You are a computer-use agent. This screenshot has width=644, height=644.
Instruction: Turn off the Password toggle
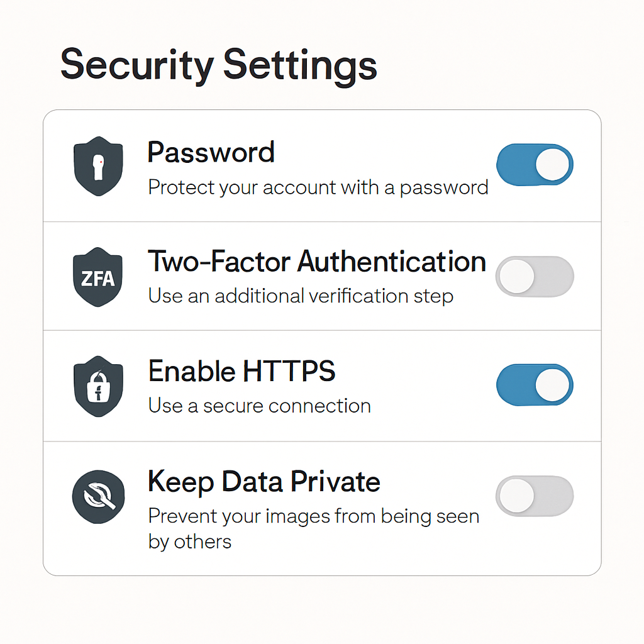535,165
